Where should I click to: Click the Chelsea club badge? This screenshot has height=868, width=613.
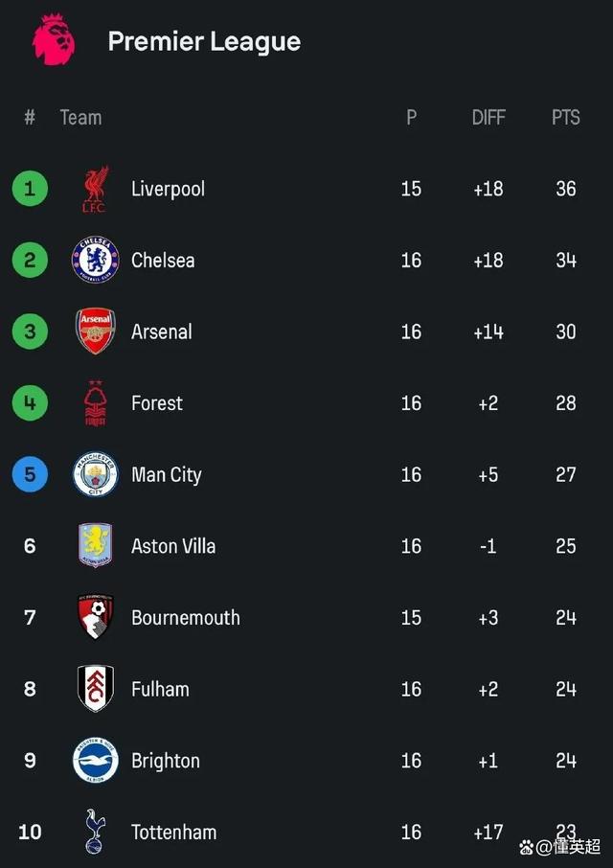tap(95, 261)
